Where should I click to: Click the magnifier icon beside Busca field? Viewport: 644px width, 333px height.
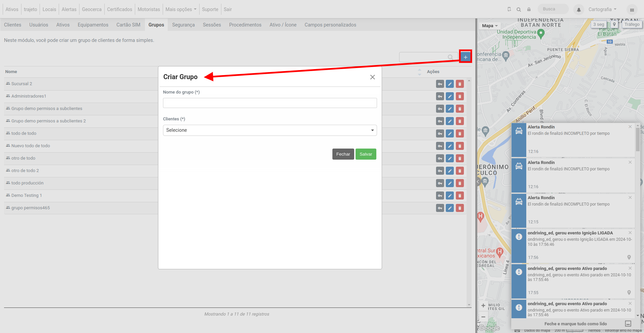coord(519,9)
